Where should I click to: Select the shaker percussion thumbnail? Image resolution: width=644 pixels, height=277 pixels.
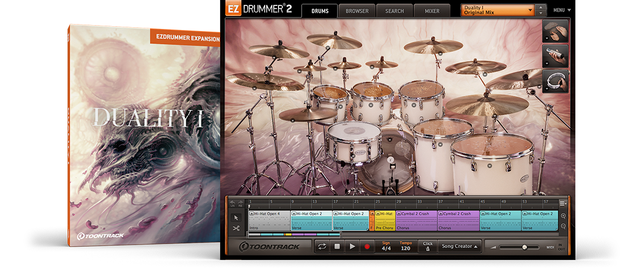click(x=555, y=56)
